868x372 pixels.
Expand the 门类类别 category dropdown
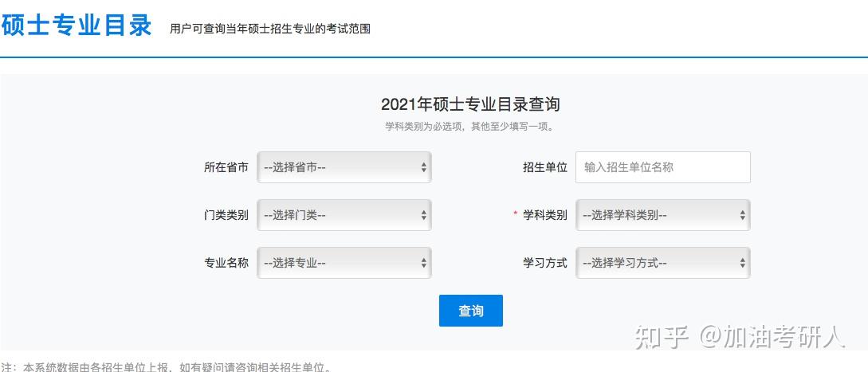[x=344, y=215]
